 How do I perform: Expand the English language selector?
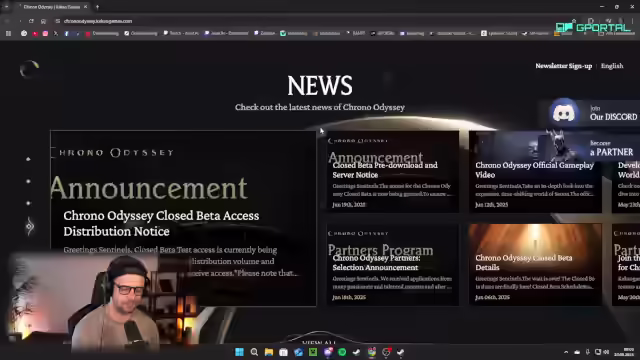pos(612,66)
